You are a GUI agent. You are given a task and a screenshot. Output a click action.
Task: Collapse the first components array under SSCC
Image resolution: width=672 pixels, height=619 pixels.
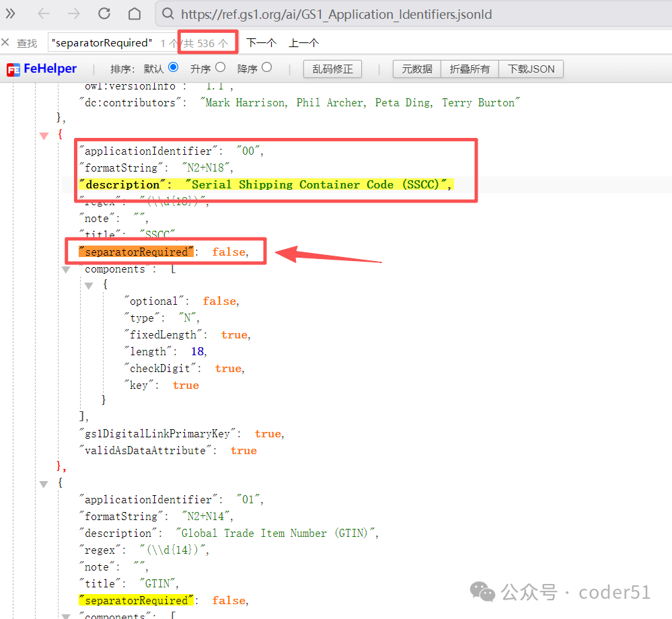(66, 270)
